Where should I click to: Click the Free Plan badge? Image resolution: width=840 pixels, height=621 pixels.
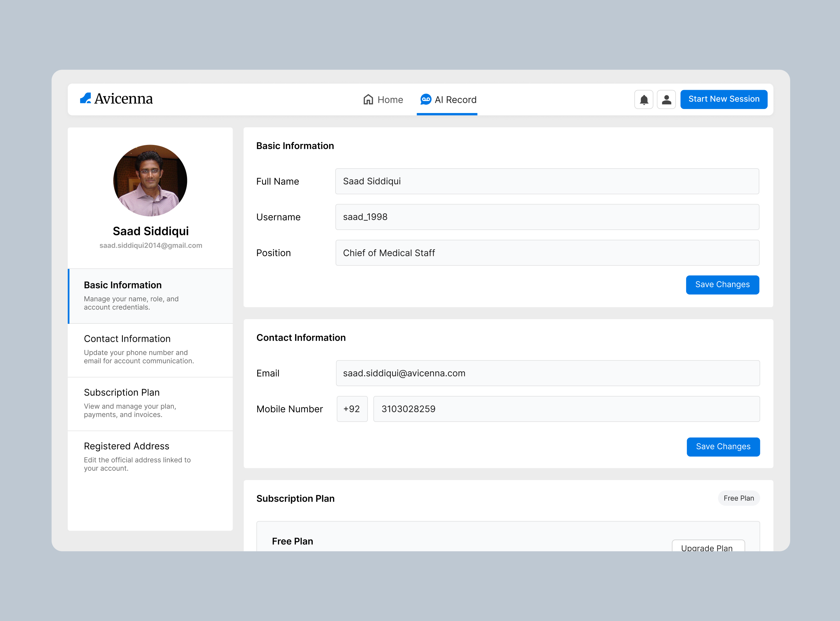[739, 498]
